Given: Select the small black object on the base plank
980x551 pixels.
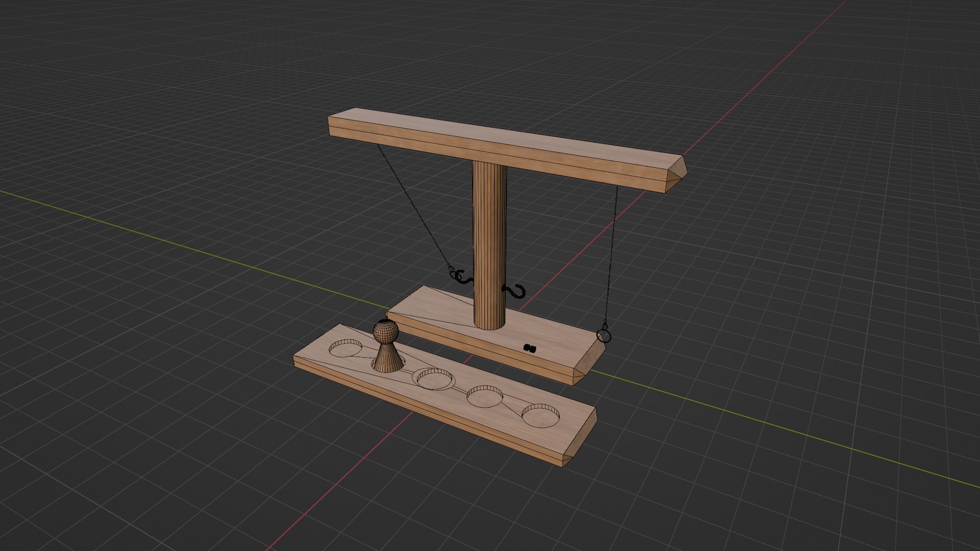Looking at the screenshot, I should (x=530, y=348).
